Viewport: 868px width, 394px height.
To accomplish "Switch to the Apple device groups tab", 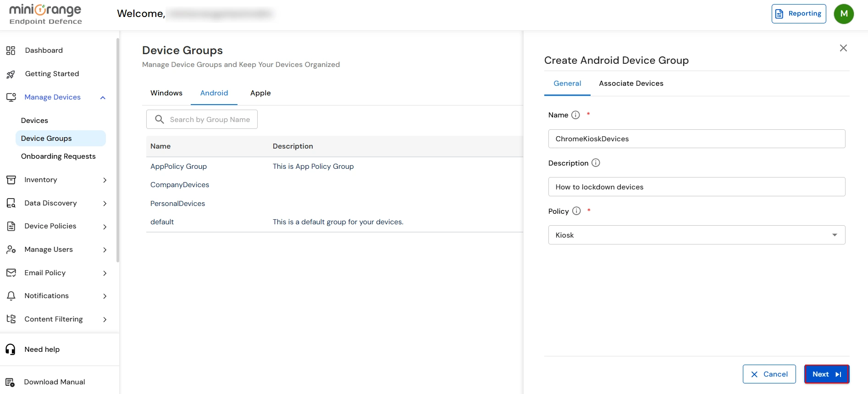I will [260, 93].
